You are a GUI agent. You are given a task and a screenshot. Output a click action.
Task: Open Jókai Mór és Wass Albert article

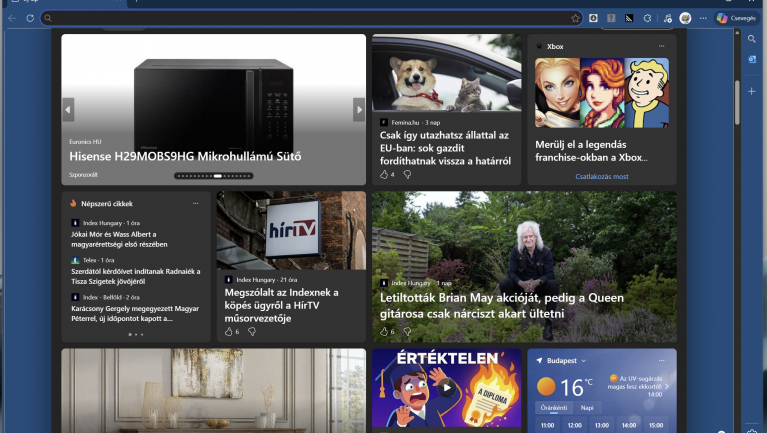(x=119, y=239)
